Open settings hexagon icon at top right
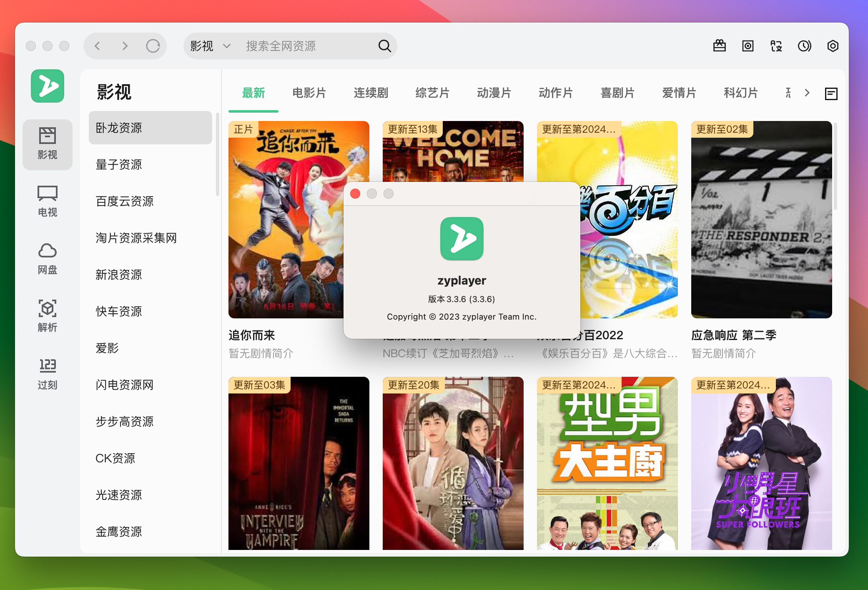Viewport: 868px width, 590px height. pyautogui.click(x=833, y=46)
